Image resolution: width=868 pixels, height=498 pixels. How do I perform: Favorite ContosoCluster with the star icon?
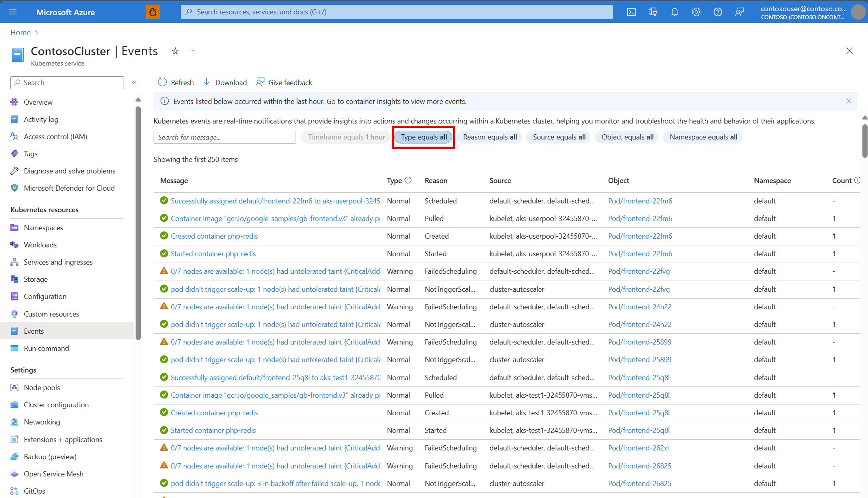click(x=175, y=51)
